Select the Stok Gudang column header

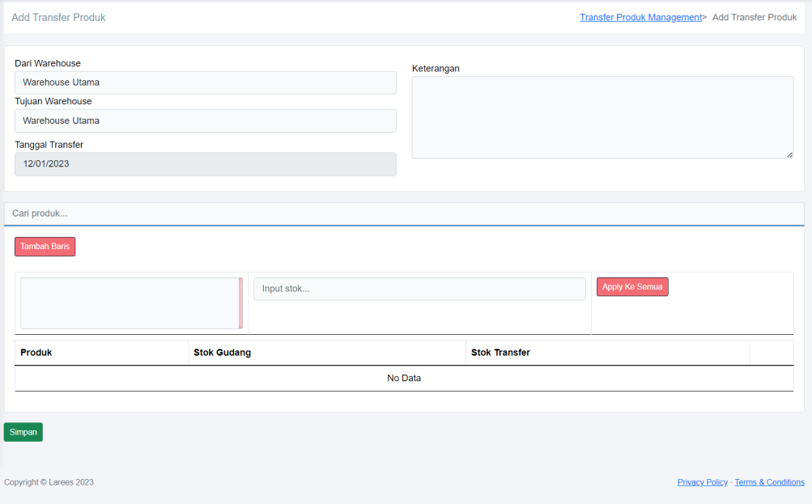tap(222, 353)
